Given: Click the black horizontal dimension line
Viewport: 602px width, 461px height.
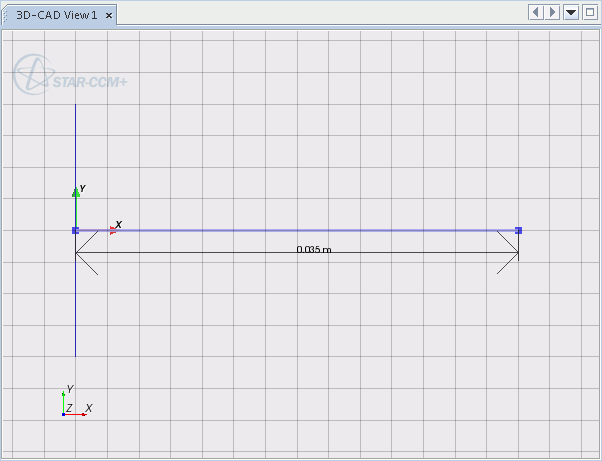Looking at the screenshot, I should 200,253.
